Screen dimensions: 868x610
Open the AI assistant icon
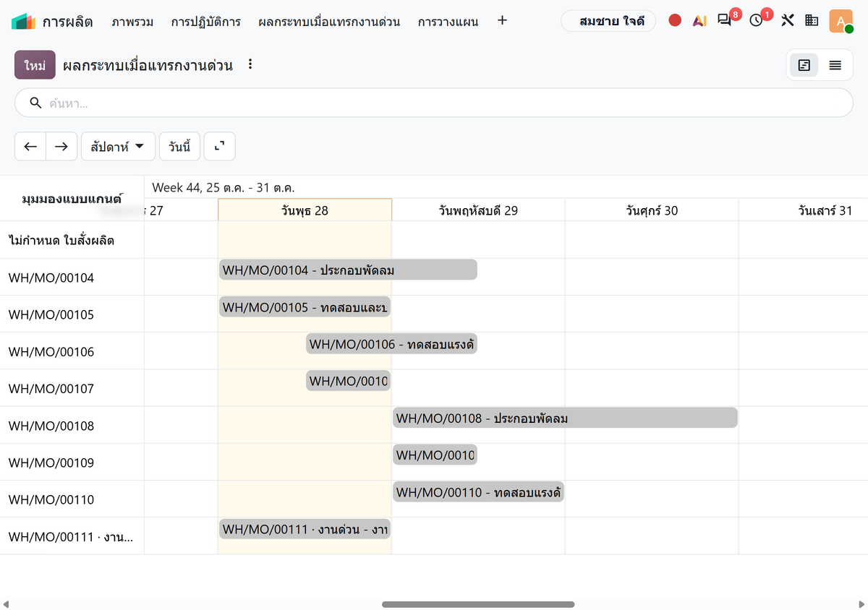pos(699,21)
